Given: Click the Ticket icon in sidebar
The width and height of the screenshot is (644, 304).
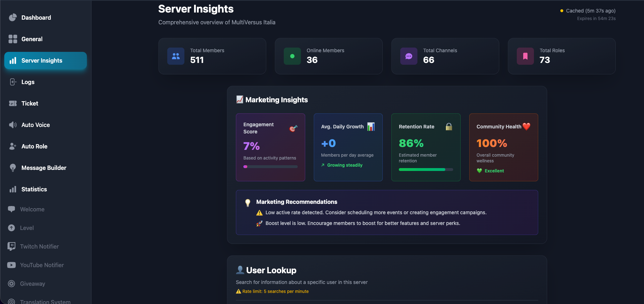Looking at the screenshot, I should click(13, 103).
